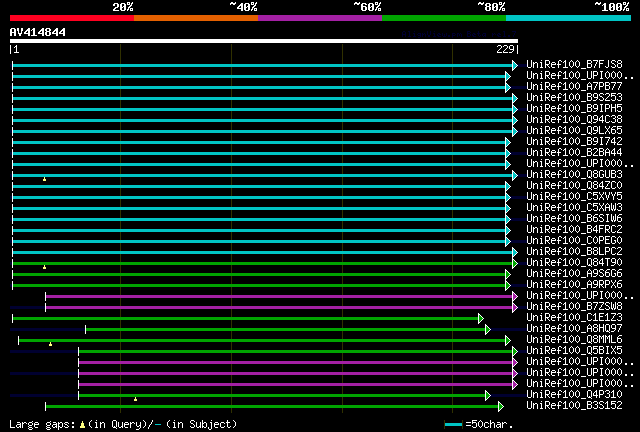640x432 pixels.
Task: Click the white AV414844 query bar
Action: pos(264,41)
